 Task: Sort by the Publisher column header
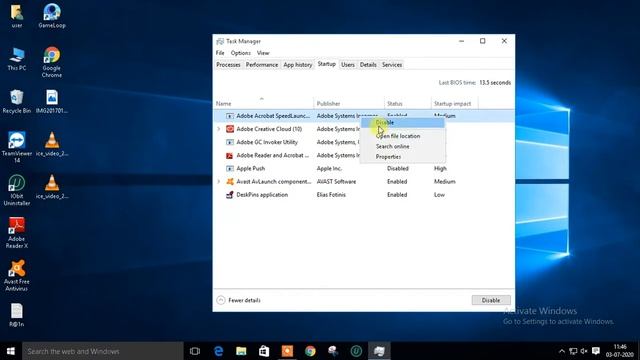(x=349, y=103)
